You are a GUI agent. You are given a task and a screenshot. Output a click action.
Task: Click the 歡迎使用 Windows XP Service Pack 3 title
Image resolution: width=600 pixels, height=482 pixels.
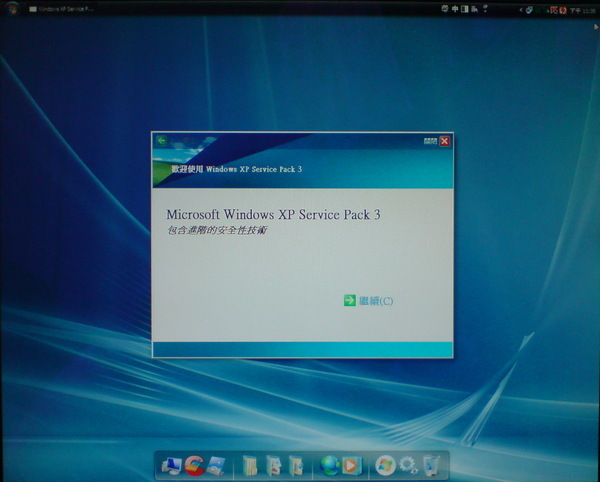[236, 169]
